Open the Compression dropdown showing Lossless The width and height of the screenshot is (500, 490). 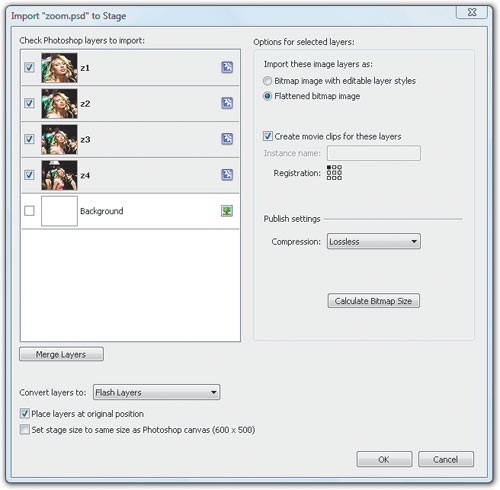click(374, 241)
